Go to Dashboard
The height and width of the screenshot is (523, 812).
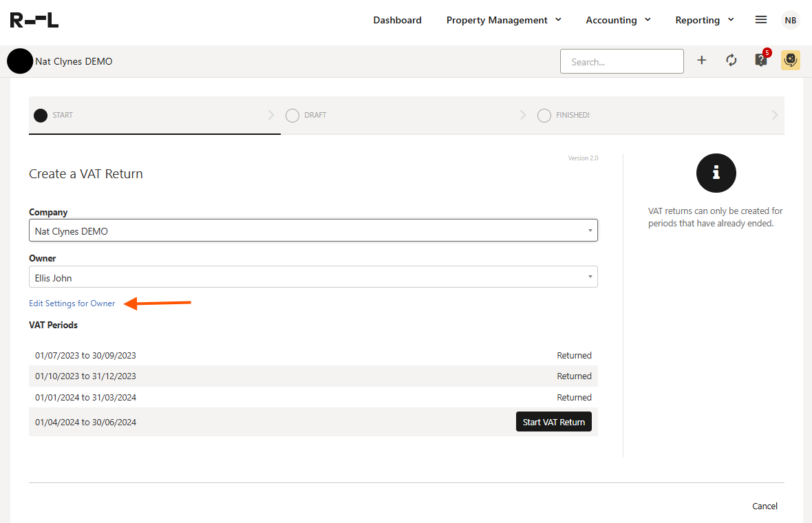pyautogui.click(x=397, y=20)
